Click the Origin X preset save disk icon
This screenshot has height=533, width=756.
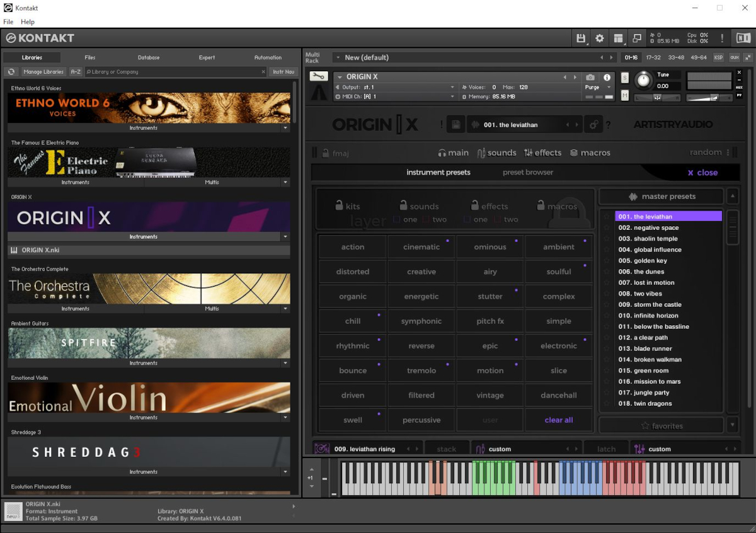(457, 125)
